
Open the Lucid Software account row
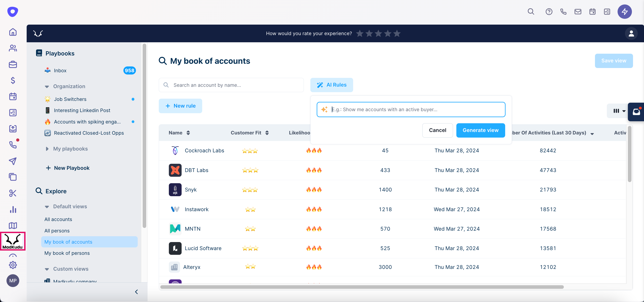pyautogui.click(x=392, y=248)
